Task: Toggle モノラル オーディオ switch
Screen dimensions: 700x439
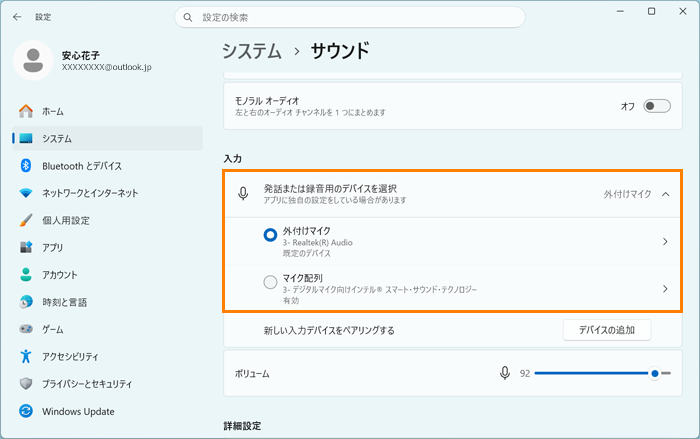Action: [x=657, y=106]
